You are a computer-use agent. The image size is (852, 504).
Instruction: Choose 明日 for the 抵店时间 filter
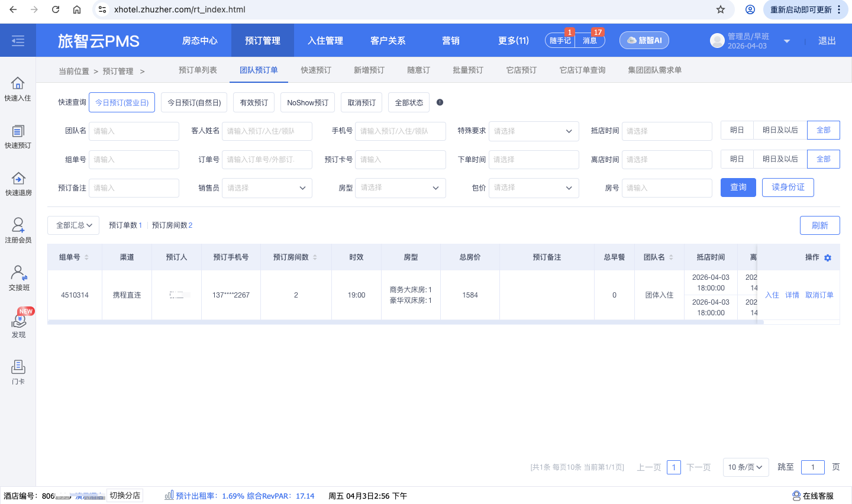pyautogui.click(x=737, y=130)
